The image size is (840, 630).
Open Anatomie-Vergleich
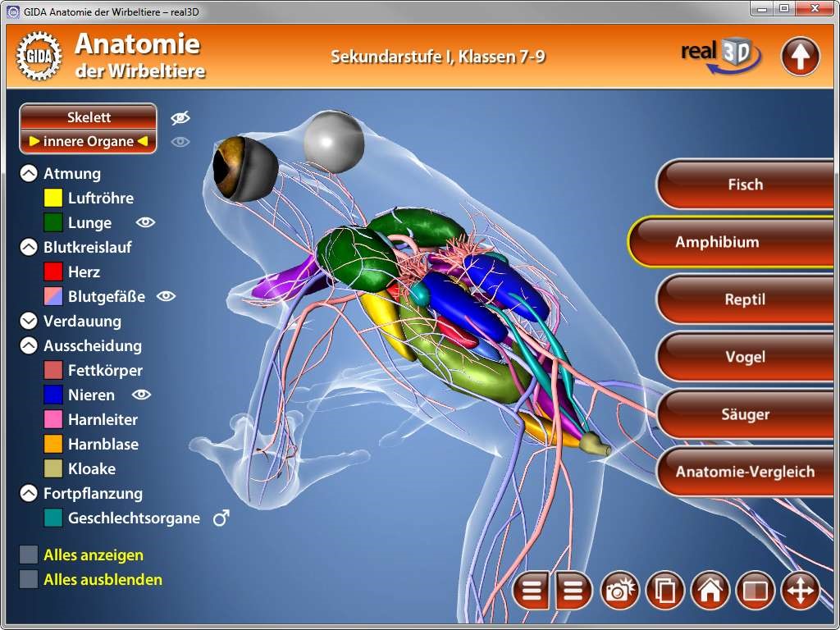pyautogui.click(x=744, y=472)
